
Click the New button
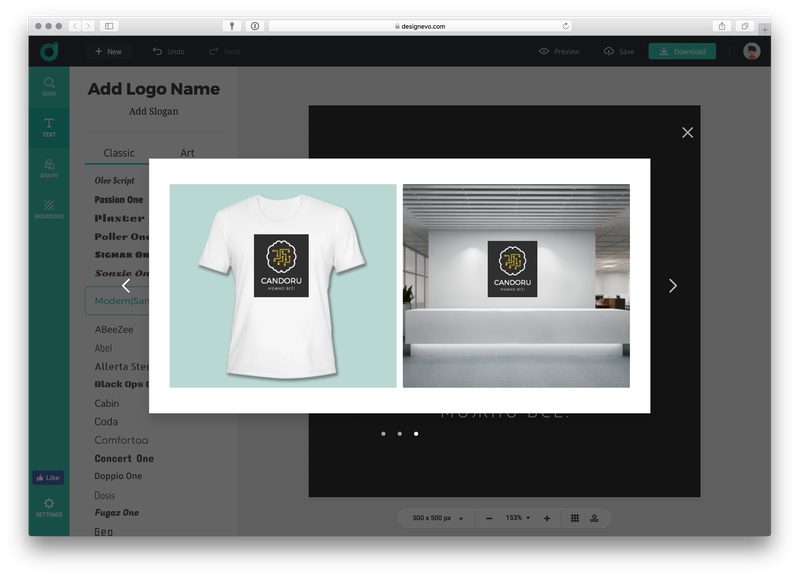click(108, 52)
